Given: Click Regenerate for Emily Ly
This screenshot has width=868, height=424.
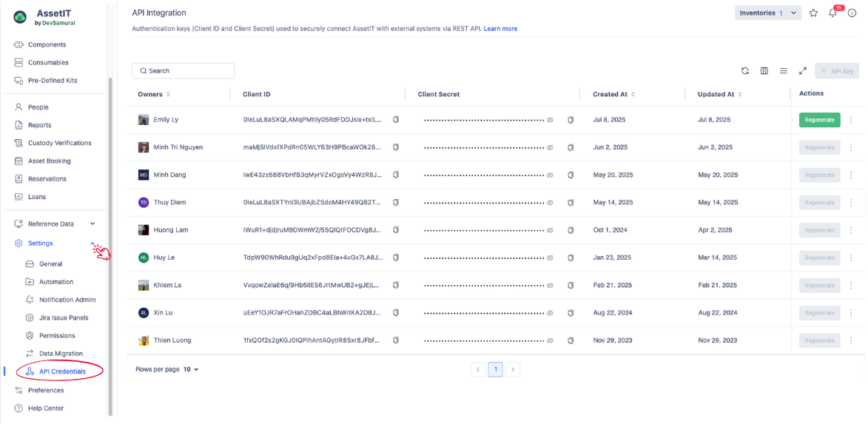Looking at the screenshot, I should (819, 120).
